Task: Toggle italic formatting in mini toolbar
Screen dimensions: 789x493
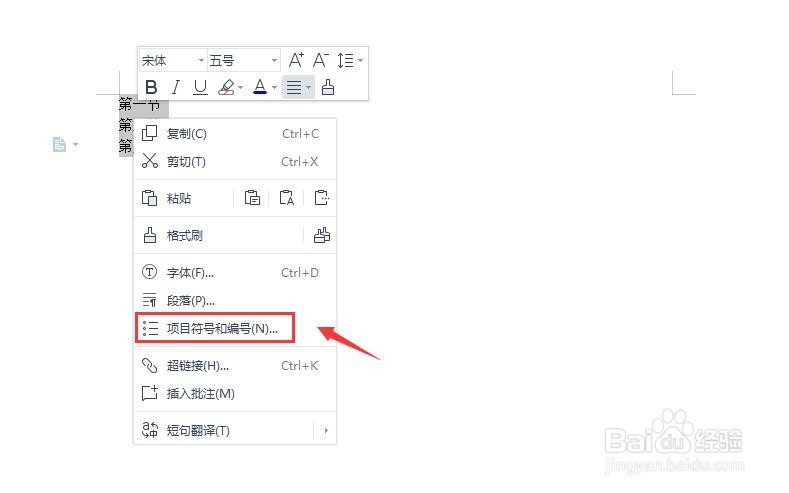Action: click(x=176, y=88)
